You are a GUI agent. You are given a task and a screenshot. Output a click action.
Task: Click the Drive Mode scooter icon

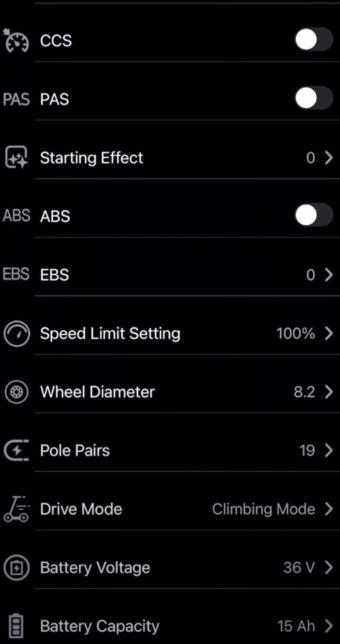tap(16, 509)
